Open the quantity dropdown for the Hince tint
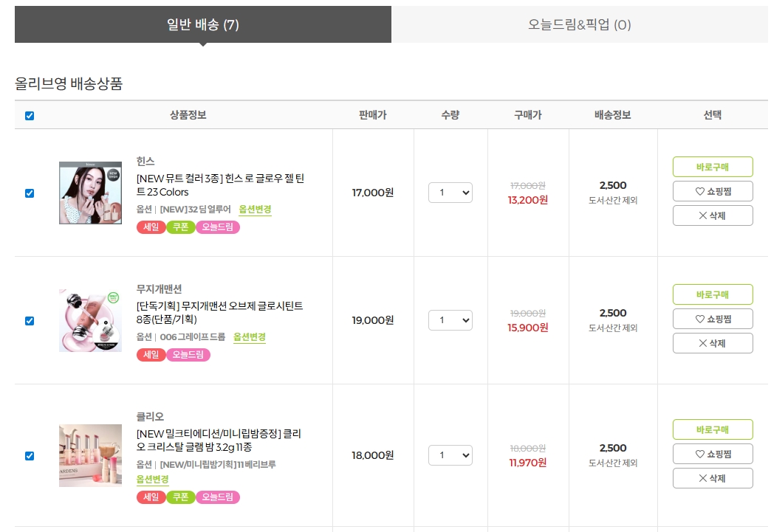 450,193
